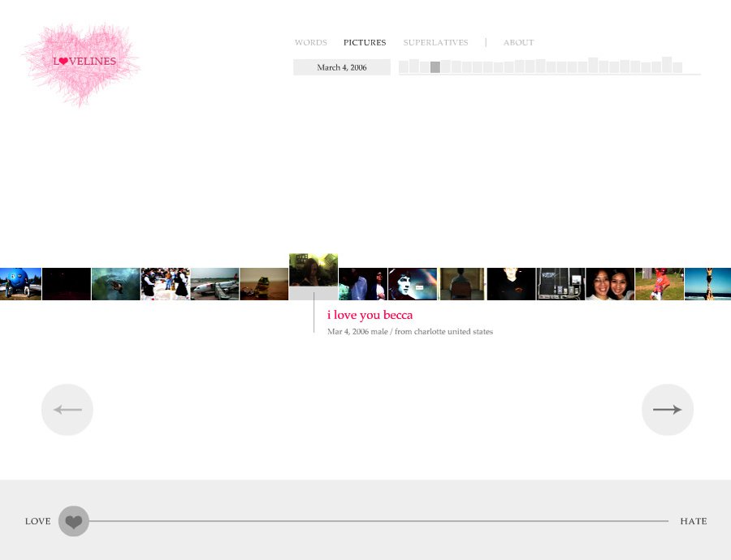Select the first bar in the date timeline
The image size is (731, 560).
click(x=404, y=67)
